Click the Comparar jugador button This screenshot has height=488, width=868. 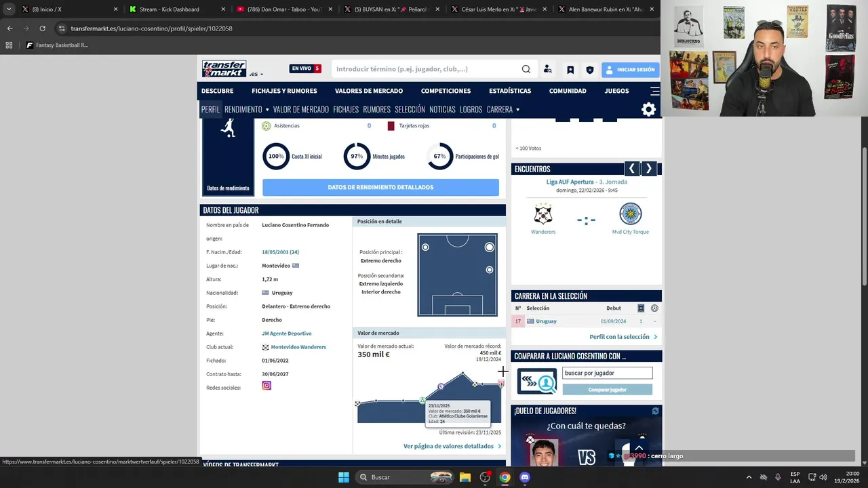click(607, 390)
